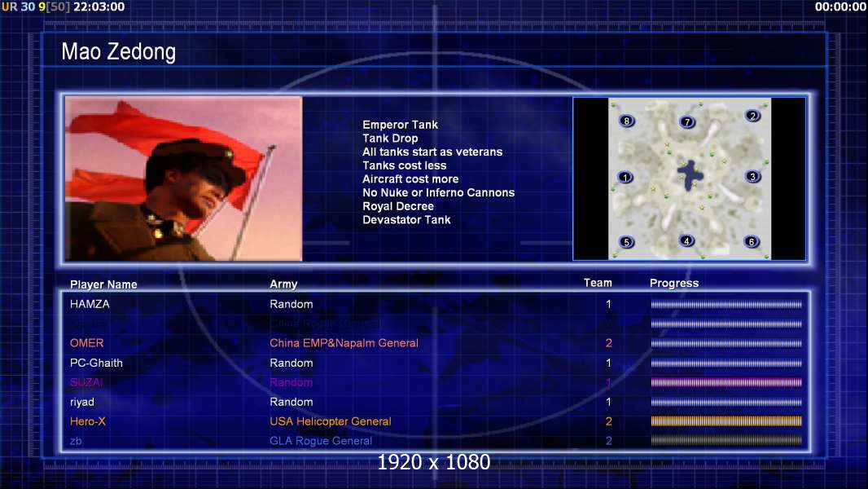This screenshot has width=868, height=489.
Task: Click HAMZA's Random army entry
Action: [292, 304]
